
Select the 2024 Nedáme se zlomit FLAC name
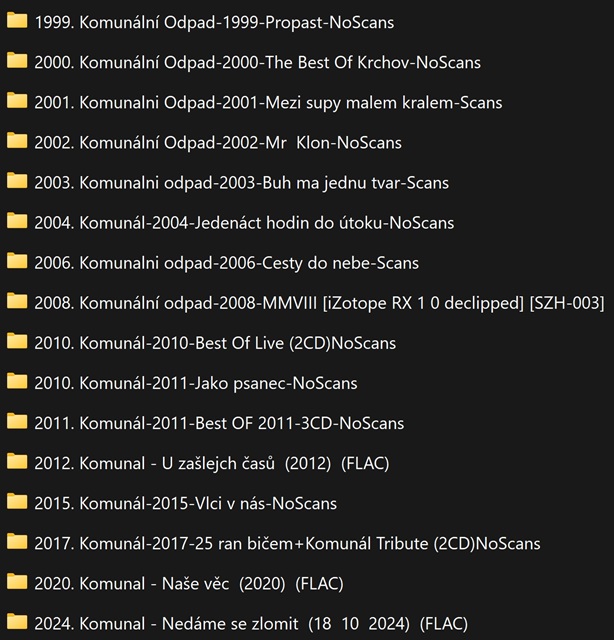coord(251,624)
